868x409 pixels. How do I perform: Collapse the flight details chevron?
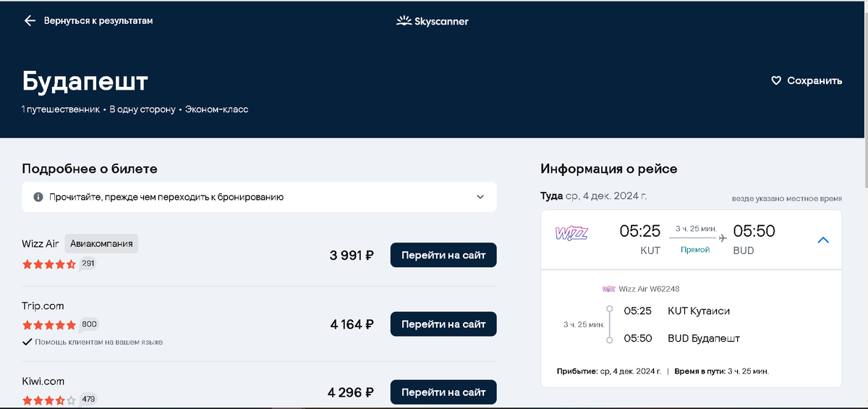(x=822, y=240)
